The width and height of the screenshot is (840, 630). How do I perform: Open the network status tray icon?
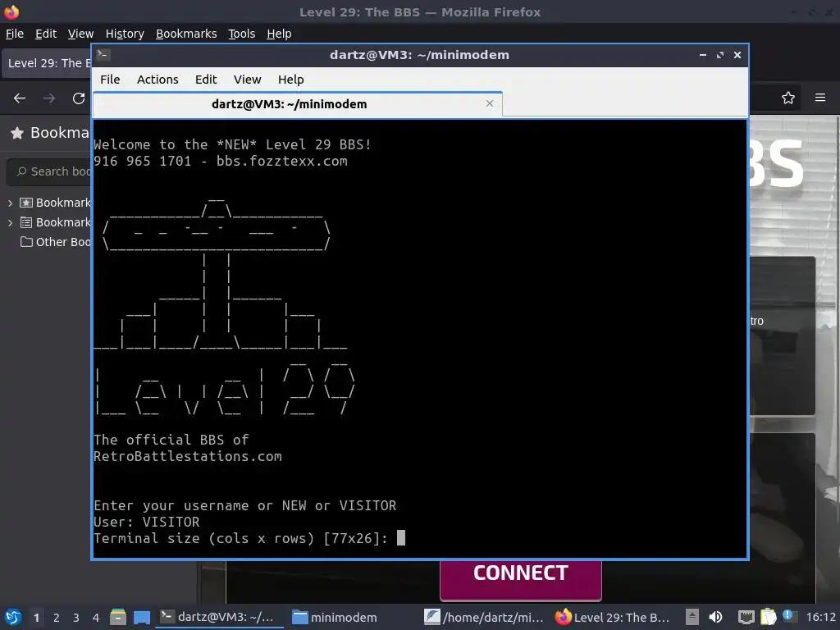tap(746, 617)
